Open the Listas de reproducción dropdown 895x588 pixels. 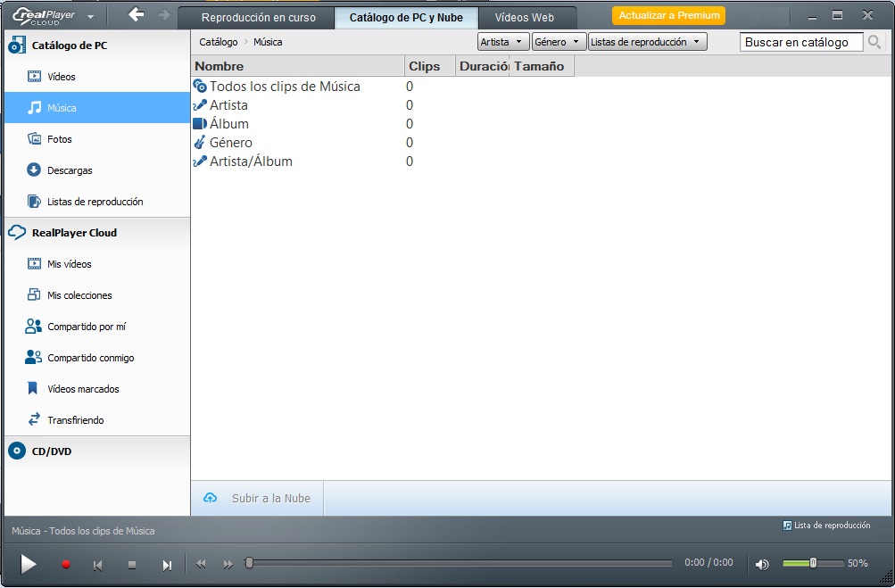[x=647, y=42]
